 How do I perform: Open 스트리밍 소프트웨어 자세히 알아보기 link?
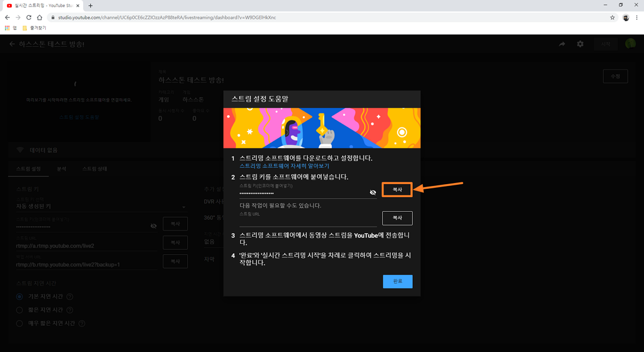[x=284, y=166]
